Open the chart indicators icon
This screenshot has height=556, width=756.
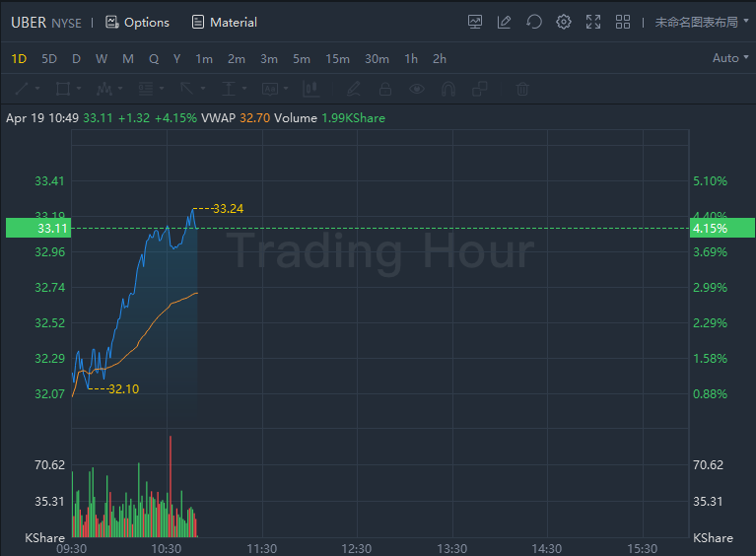[475, 22]
